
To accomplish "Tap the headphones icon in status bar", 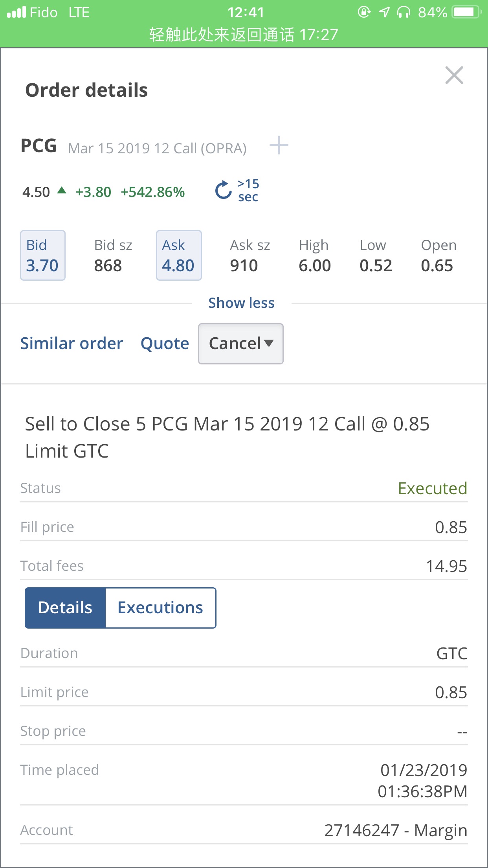I will coord(404,12).
